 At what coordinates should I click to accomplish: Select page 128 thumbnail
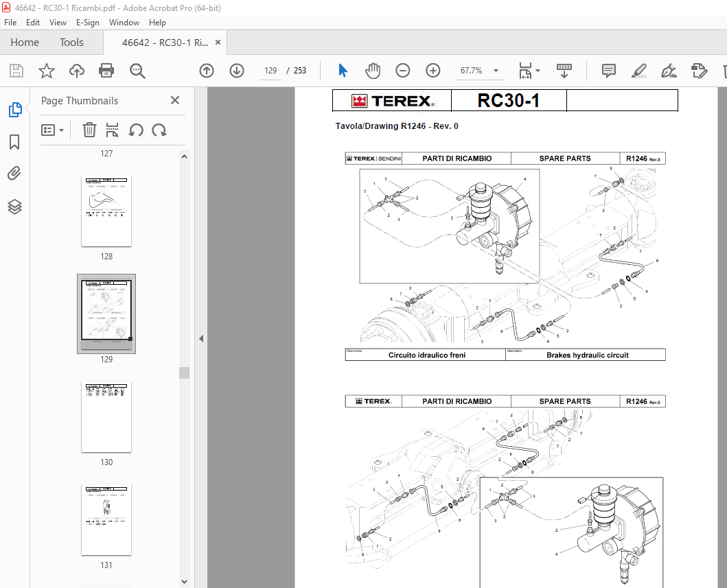pos(106,211)
